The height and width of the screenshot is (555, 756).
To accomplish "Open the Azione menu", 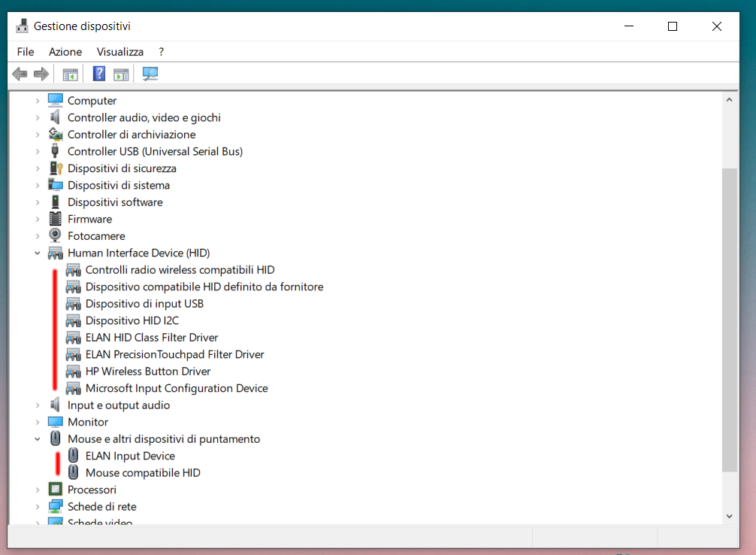I will [65, 52].
